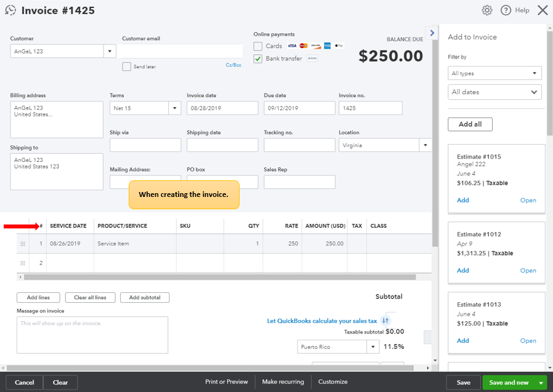
Task: Click the horizontal scrollbar under line items
Action: pyautogui.click(x=220, y=277)
